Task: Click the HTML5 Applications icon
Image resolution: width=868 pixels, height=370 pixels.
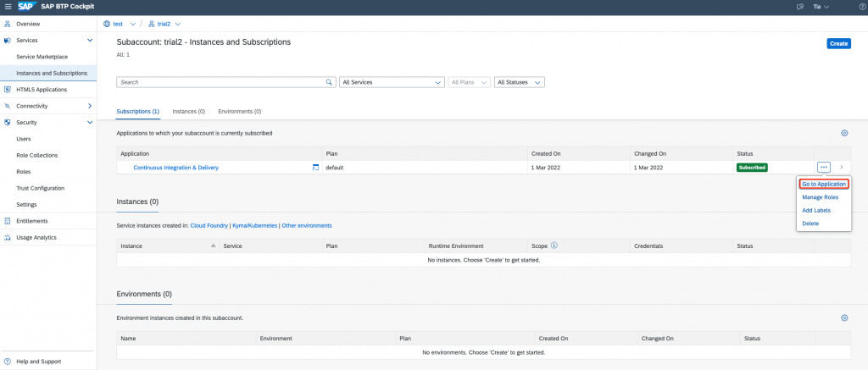Action: 7,89
